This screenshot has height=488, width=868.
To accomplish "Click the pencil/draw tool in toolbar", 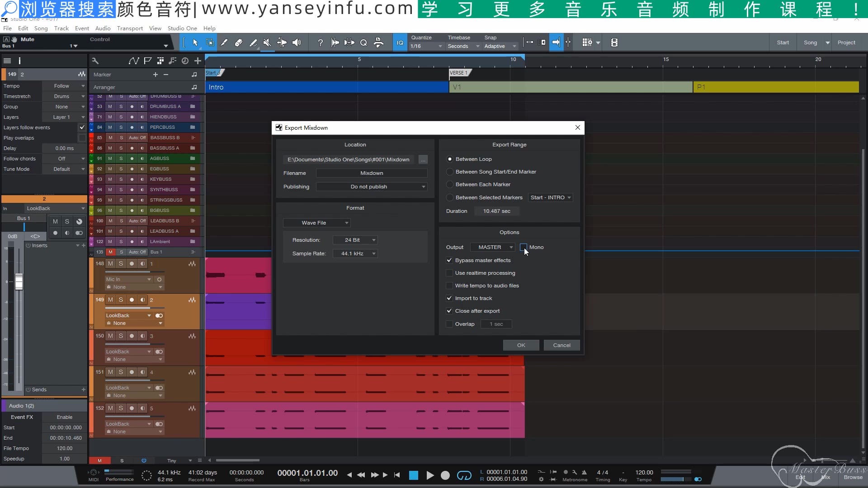I will [x=224, y=42].
